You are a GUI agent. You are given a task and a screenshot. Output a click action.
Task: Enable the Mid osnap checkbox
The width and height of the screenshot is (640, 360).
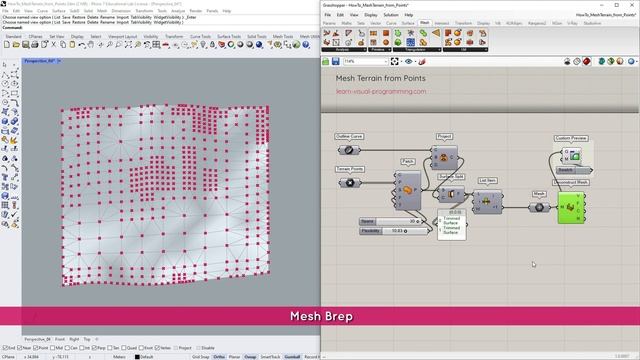point(52,348)
